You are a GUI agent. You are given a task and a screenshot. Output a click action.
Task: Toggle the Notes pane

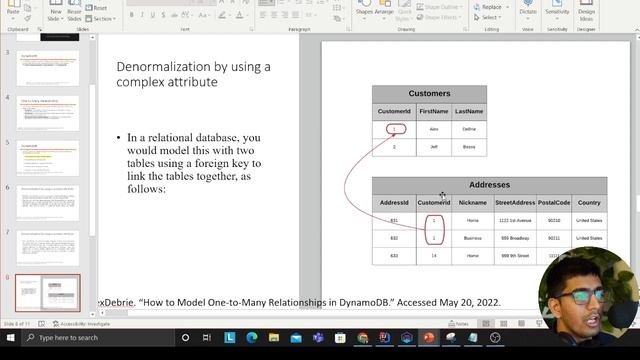pos(458,324)
